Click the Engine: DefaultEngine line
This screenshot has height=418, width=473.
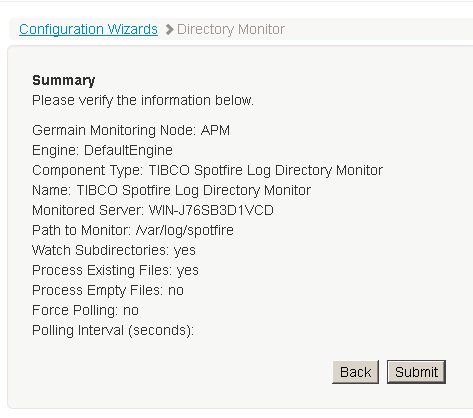[x=102, y=150]
